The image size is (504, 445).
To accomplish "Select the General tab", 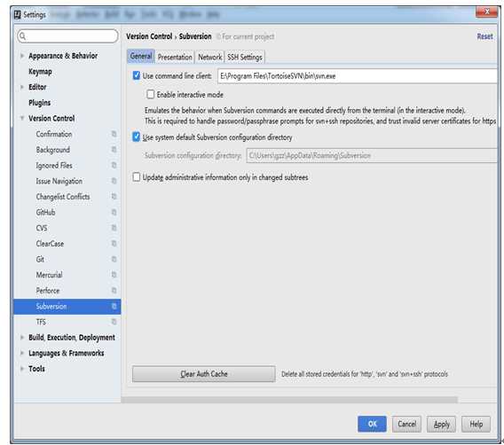I will tap(141, 57).
